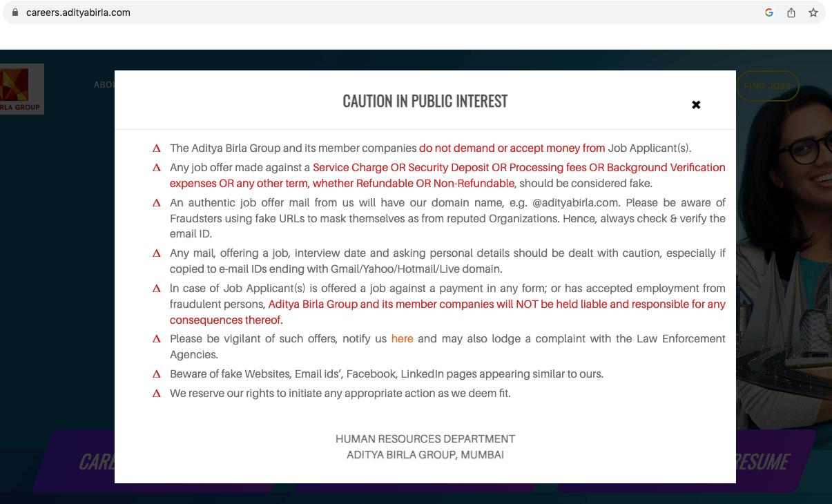Viewport: 832px width, 504px height.
Task: Click 'ADITYA BIRLA GROUP, MUMBAI' text
Action: pyautogui.click(x=425, y=454)
